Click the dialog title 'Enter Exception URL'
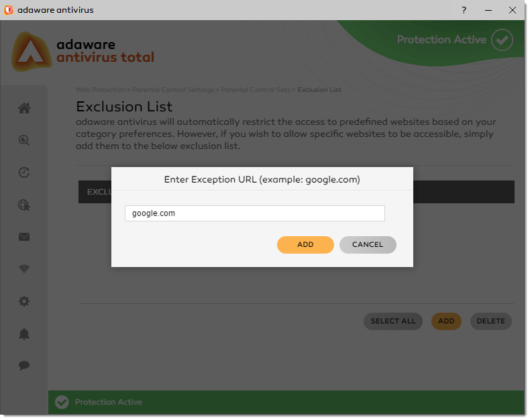Viewport: 530px width, 420px height. (210, 180)
